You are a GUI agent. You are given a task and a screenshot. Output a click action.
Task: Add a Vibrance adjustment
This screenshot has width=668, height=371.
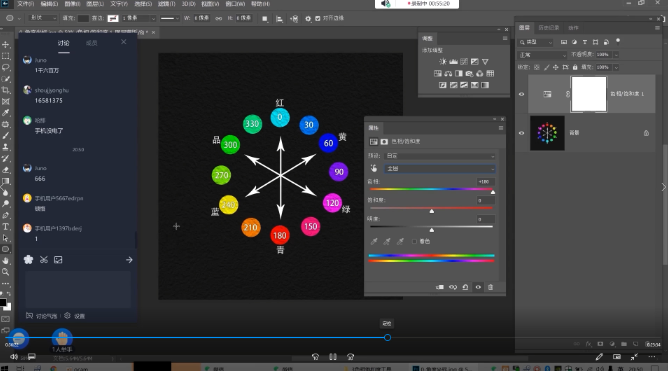coord(485,62)
